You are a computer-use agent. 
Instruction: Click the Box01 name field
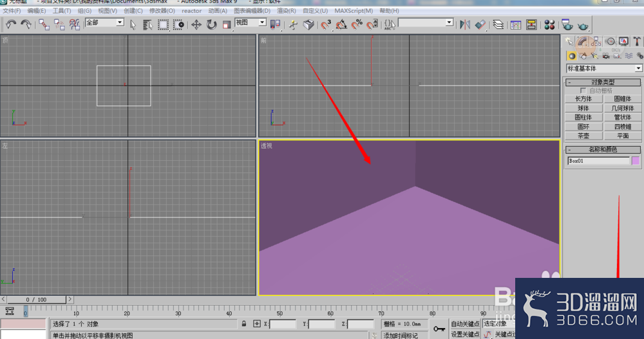[x=598, y=161]
